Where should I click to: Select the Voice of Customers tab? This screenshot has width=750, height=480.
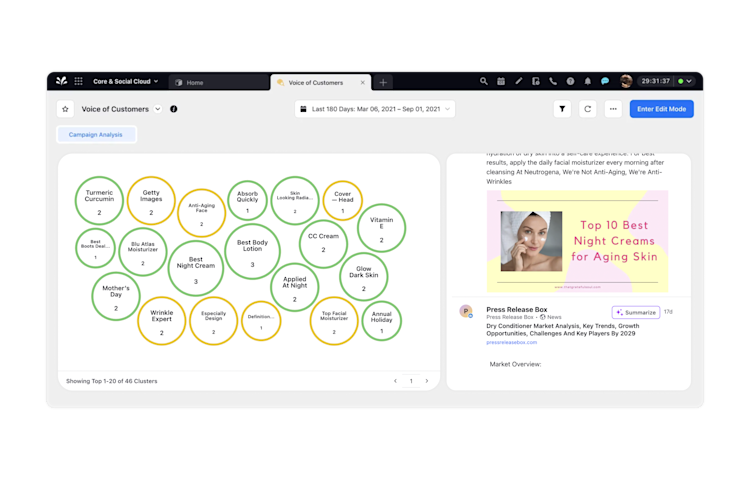click(316, 83)
